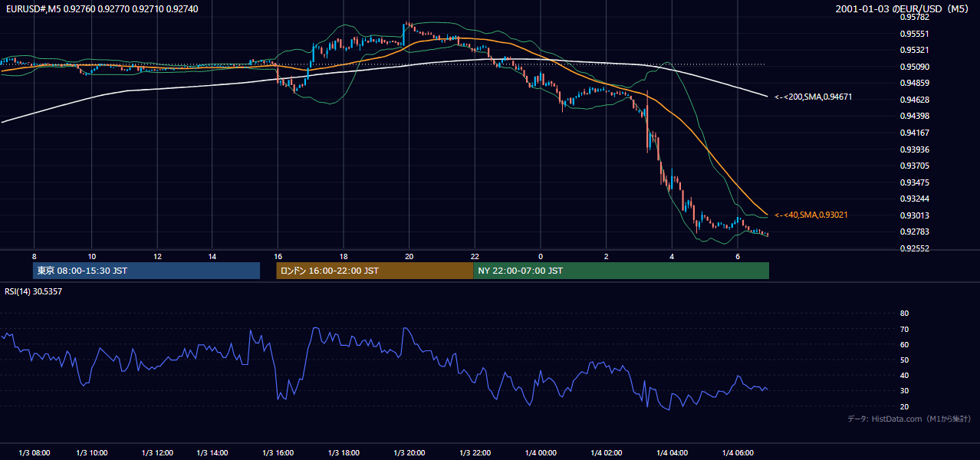Click price axis label 0.95551
980x460 pixels.
(914, 34)
